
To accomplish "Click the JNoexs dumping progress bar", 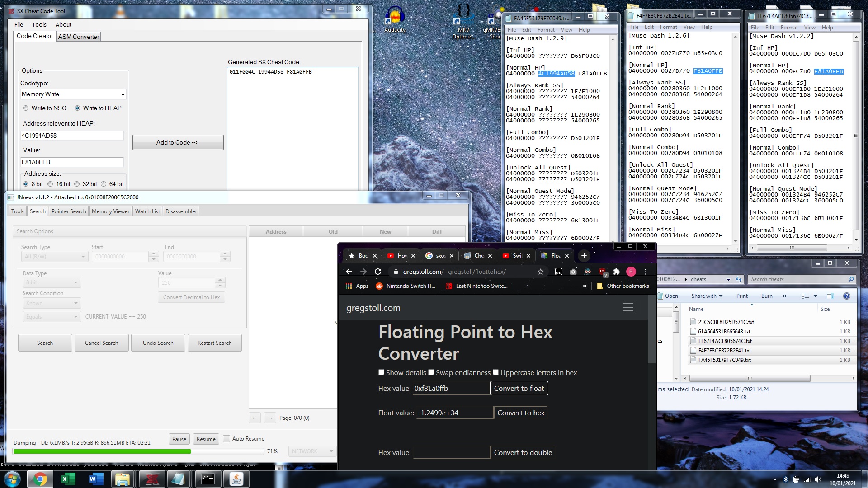I will pos(139,451).
